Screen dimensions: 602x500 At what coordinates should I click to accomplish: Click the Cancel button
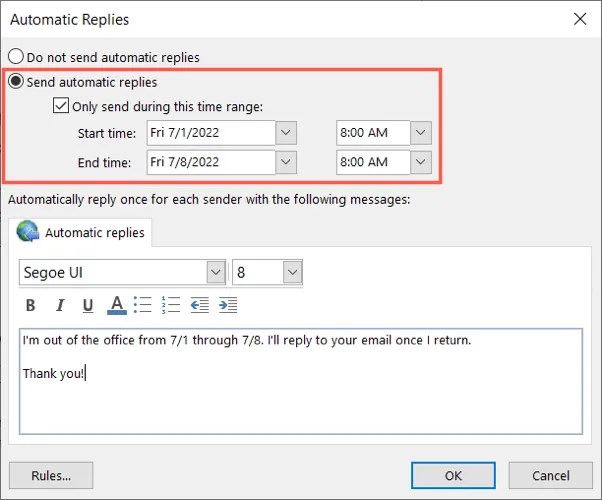[551, 475]
